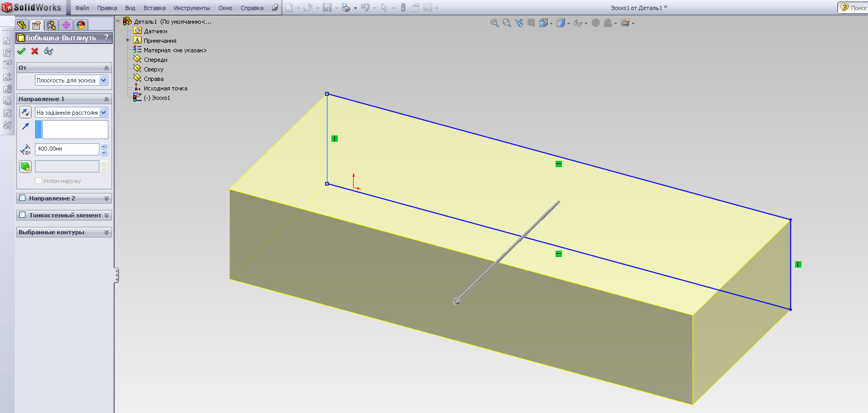The image size is (868, 413).
Task: Open the Display Style box icon
Action: pos(561,23)
